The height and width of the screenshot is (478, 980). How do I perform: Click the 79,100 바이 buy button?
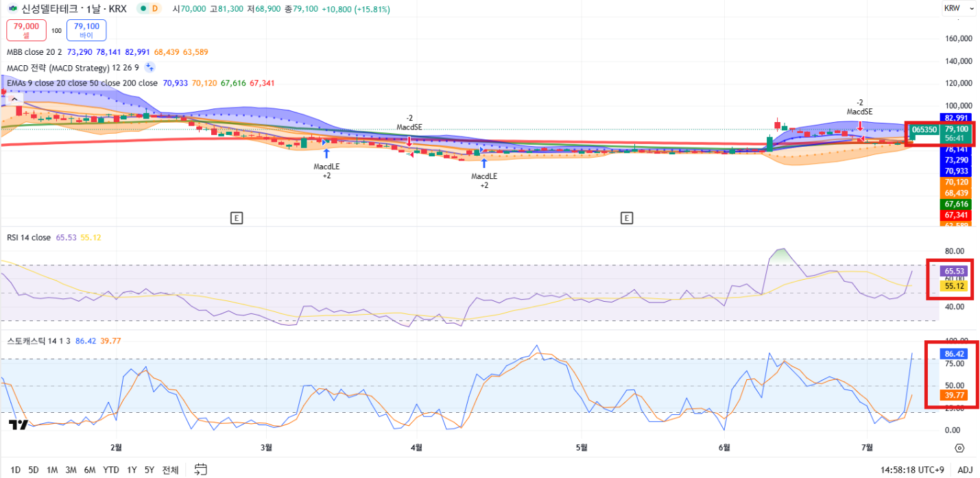pyautogui.click(x=86, y=30)
